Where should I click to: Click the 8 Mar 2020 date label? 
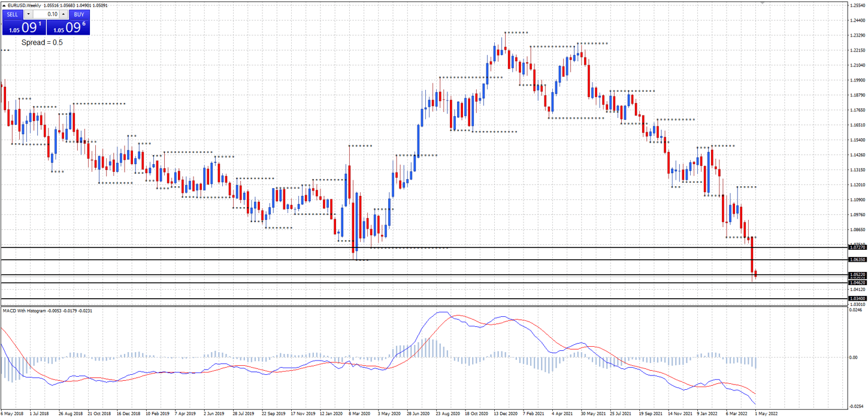coord(360,413)
